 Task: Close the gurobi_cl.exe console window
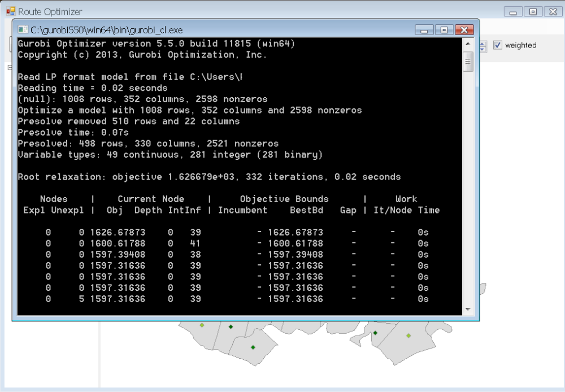(464, 30)
